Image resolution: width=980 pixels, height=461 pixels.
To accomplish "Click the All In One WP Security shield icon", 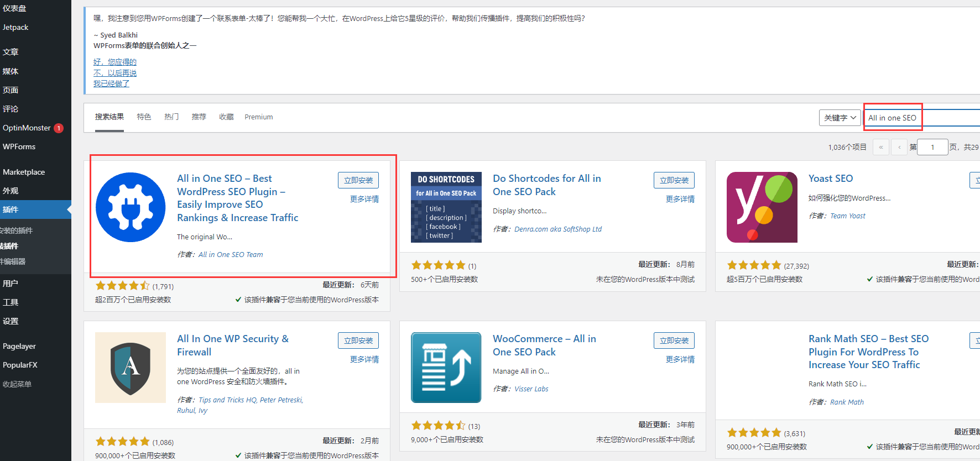I will [x=131, y=368].
